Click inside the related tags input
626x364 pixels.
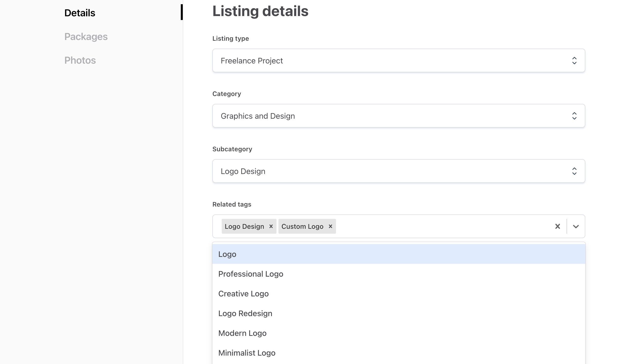tap(442, 226)
